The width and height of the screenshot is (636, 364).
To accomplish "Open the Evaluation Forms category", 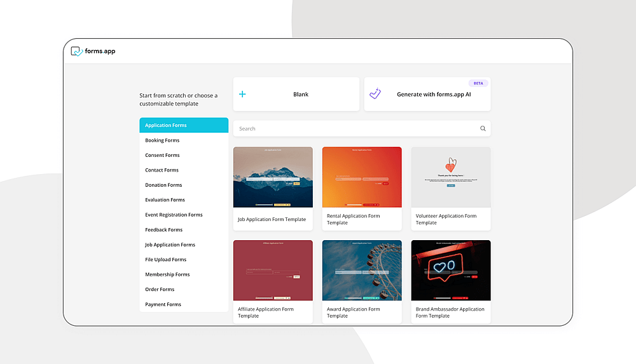I will [184, 200].
